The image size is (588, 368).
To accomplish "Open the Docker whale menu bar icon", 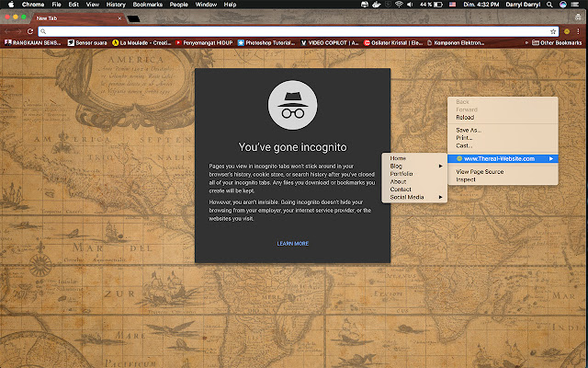I will click(x=376, y=5).
